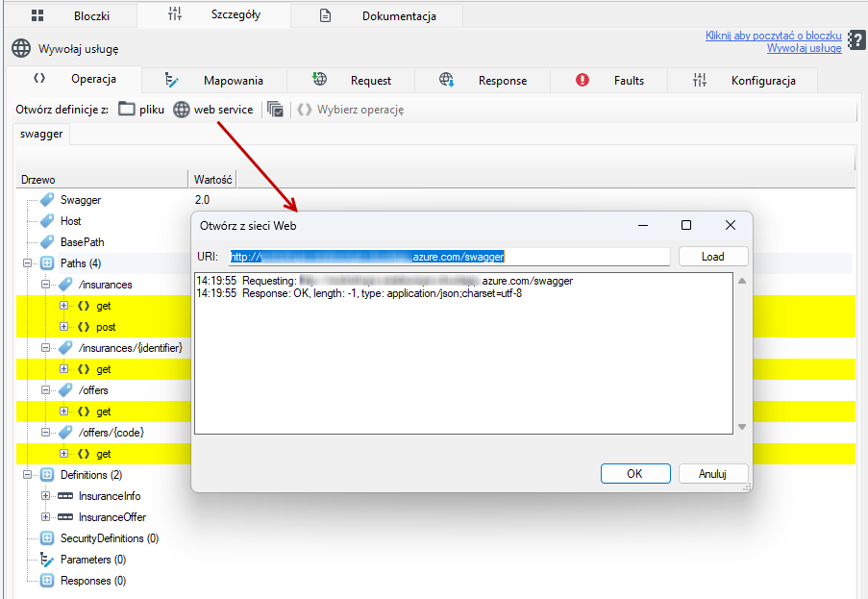
Task: Click the log scrollbar down arrow
Action: [742, 427]
